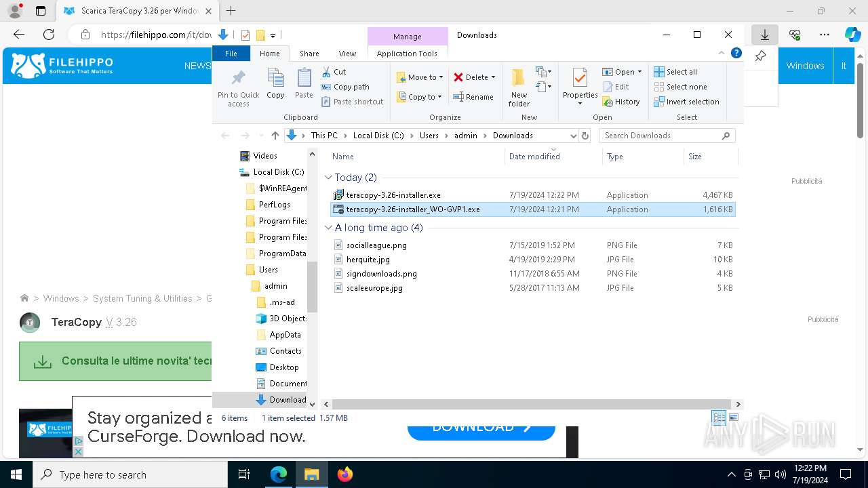
Task: Click the Copy ribbon icon
Action: [x=275, y=84]
